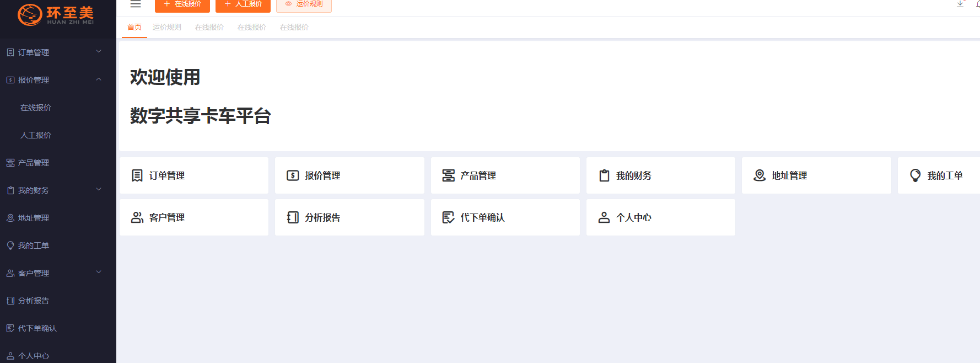Open 代下单确认 dashboard card
The image size is (980, 363).
click(x=505, y=217)
